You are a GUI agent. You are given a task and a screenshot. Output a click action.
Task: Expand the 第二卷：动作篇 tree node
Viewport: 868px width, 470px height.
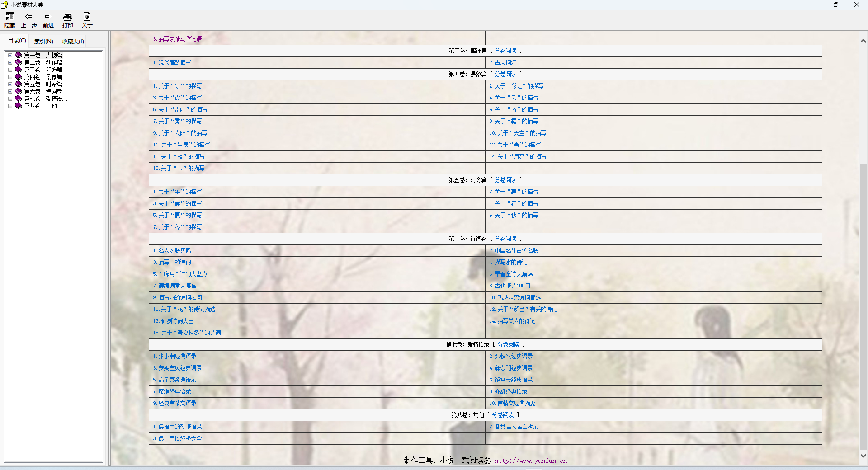click(10, 62)
